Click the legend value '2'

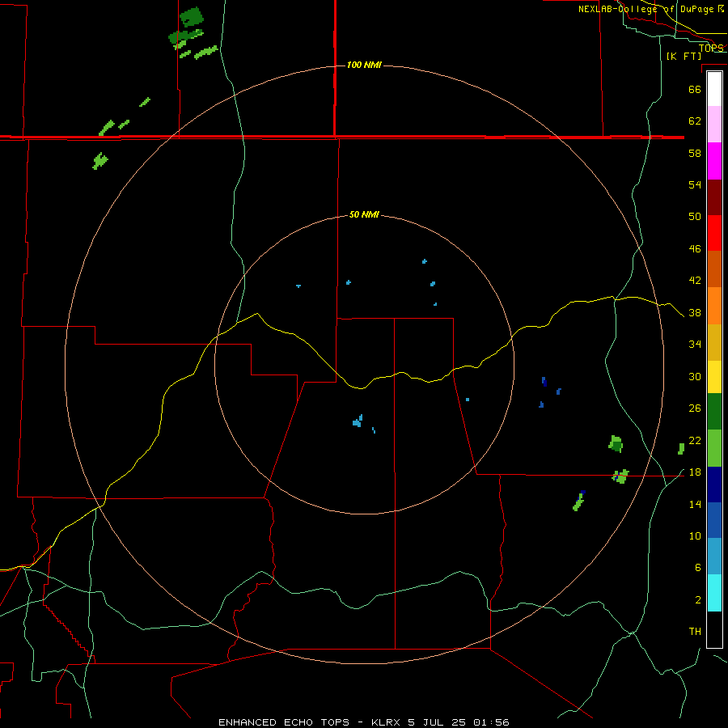pyautogui.click(x=698, y=600)
